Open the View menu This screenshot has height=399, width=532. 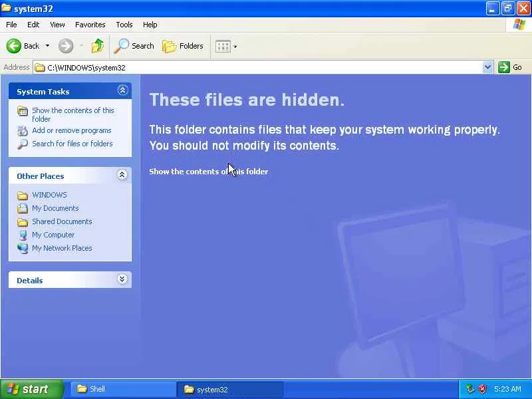point(57,25)
